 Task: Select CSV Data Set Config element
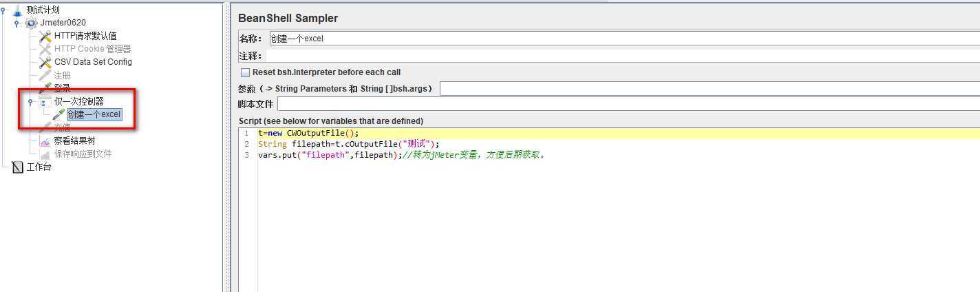pos(93,62)
